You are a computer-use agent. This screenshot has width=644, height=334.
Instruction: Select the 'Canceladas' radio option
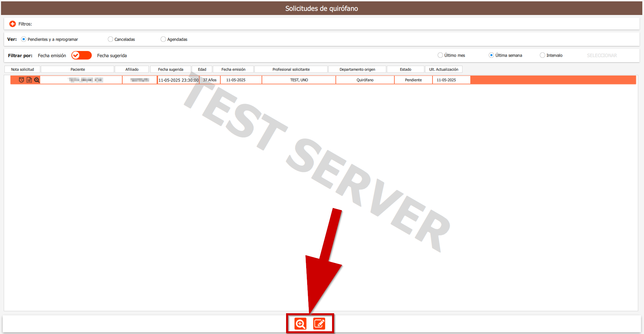tap(110, 39)
